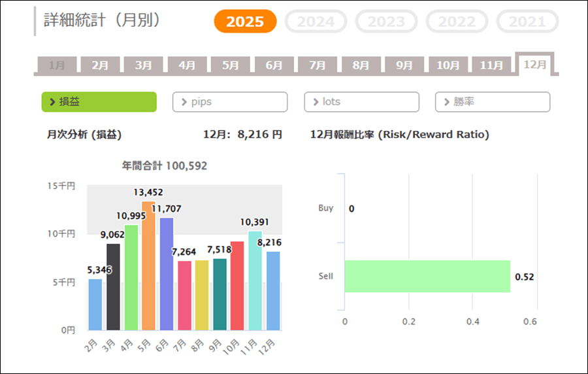Show the 損益 profit/loss view

click(x=99, y=102)
